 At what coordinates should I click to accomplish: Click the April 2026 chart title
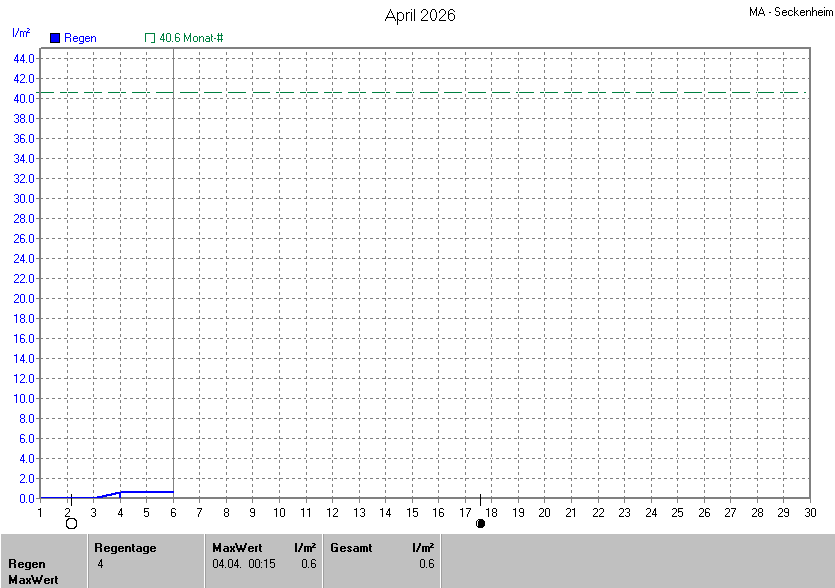click(x=420, y=16)
